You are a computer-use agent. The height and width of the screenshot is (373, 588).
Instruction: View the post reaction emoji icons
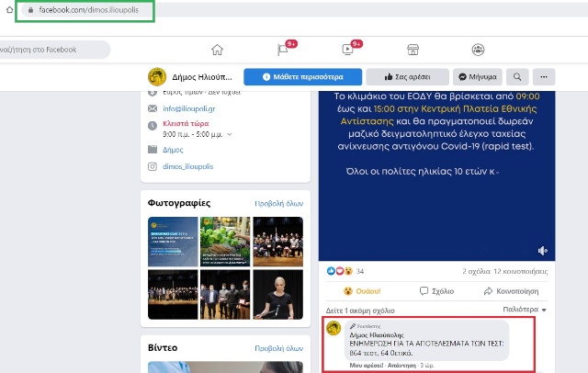[339, 271]
